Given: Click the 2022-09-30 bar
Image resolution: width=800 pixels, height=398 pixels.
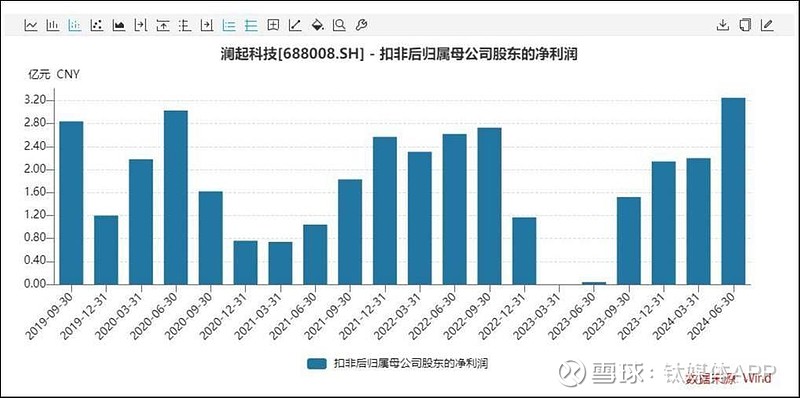Looking at the screenshot, I should [489, 206].
